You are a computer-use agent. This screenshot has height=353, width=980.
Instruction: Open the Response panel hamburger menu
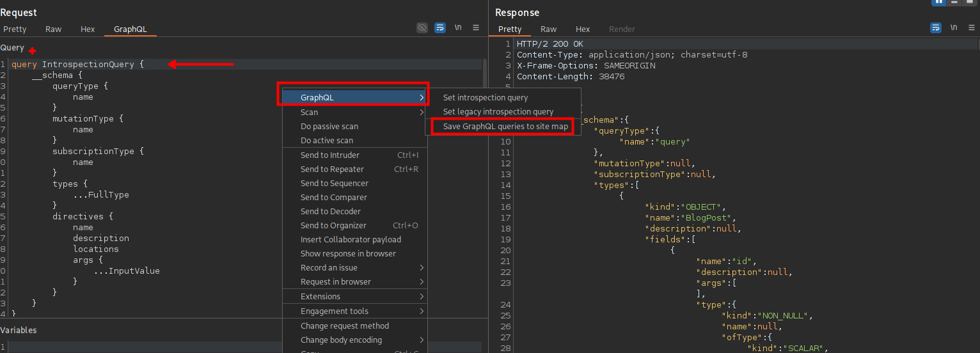[x=972, y=27]
